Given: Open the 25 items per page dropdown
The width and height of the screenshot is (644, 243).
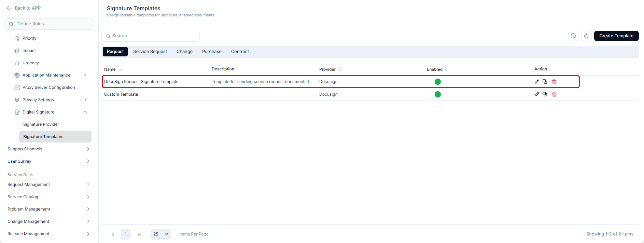Looking at the screenshot, I should 161,234.
